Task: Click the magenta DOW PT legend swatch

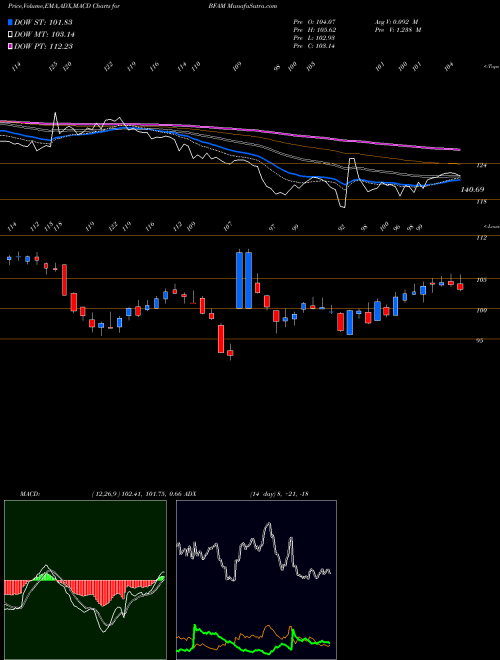Action: [x=10, y=46]
